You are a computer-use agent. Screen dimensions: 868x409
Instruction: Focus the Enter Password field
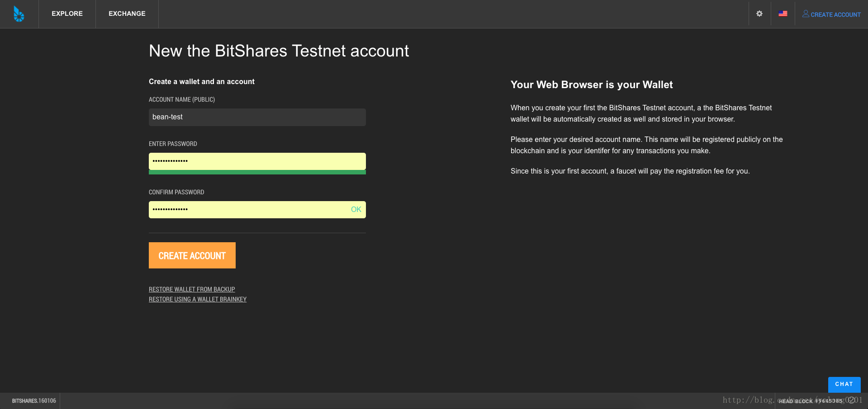pos(257,161)
